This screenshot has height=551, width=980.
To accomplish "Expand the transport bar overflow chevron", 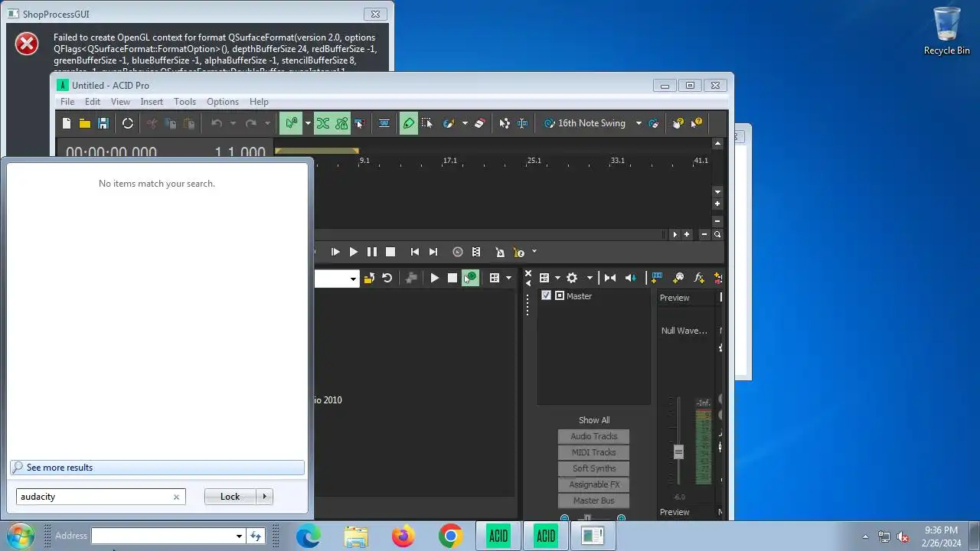I will [534, 252].
